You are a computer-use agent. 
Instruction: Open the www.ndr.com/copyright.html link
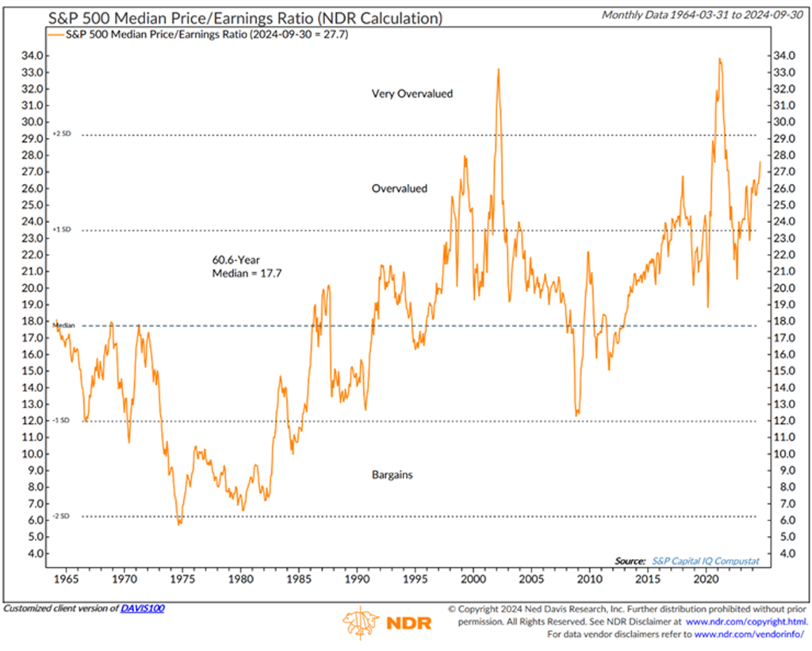click(x=746, y=622)
